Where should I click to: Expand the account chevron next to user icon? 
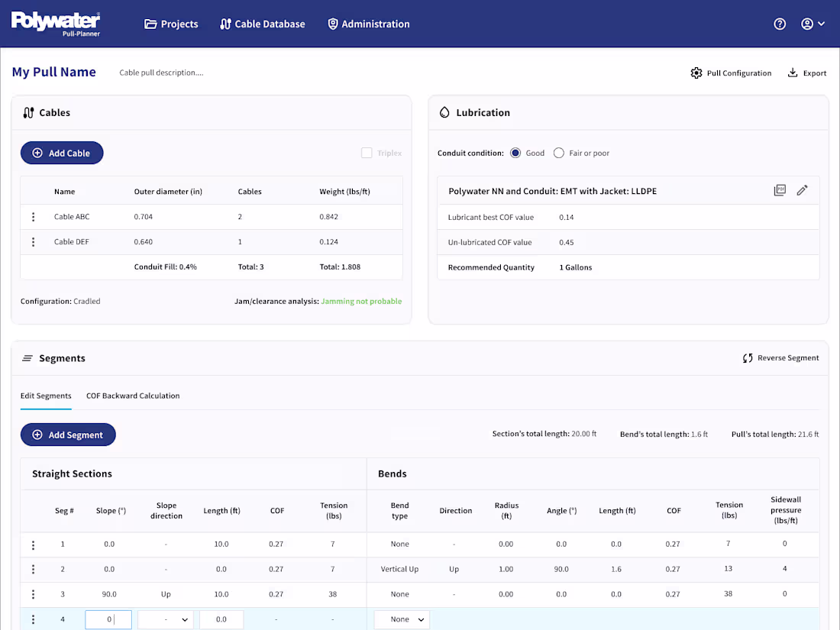coord(822,24)
